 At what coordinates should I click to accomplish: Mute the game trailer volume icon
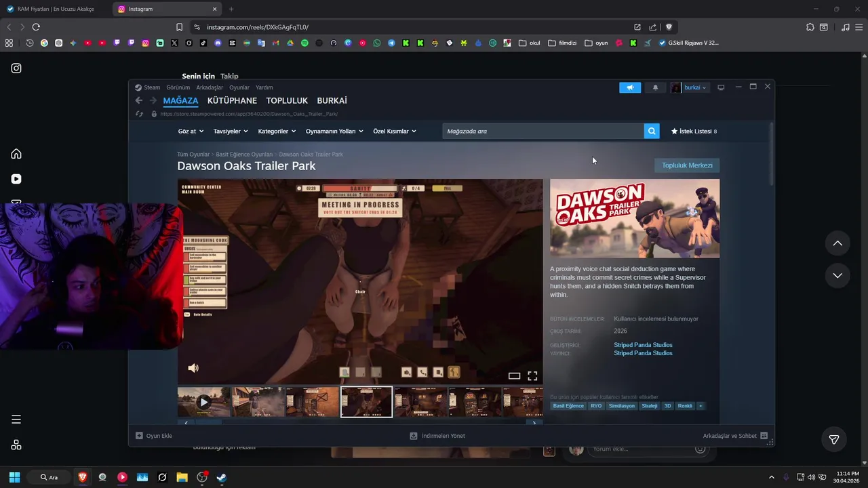tap(193, 368)
